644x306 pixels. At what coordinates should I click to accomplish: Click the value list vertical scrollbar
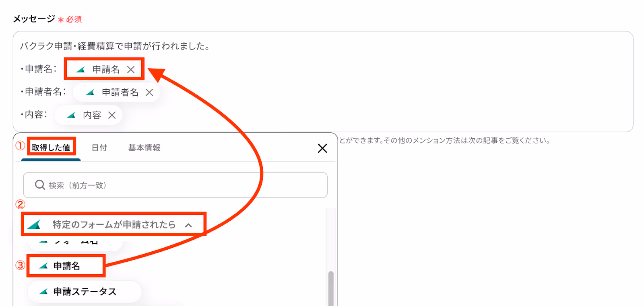click(331, 288)
